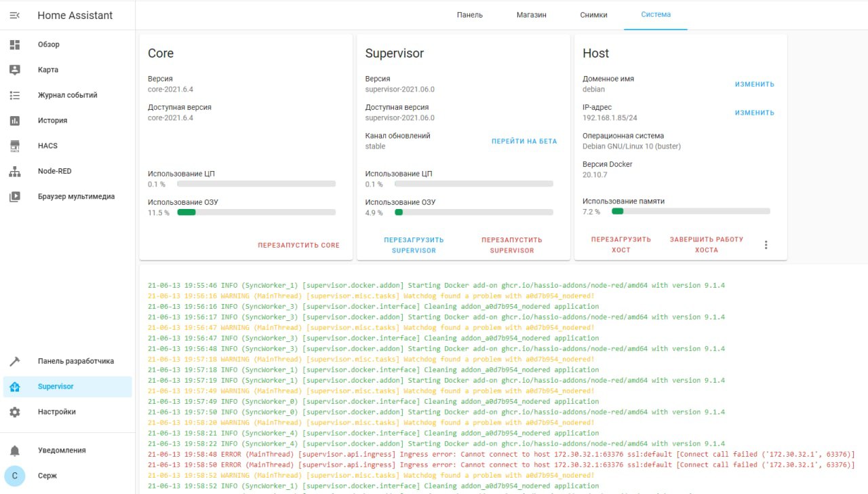This screenshot has width=868, height=494.
Task: Open Журнал событий in the sidebar
Action: pos(68,95)
